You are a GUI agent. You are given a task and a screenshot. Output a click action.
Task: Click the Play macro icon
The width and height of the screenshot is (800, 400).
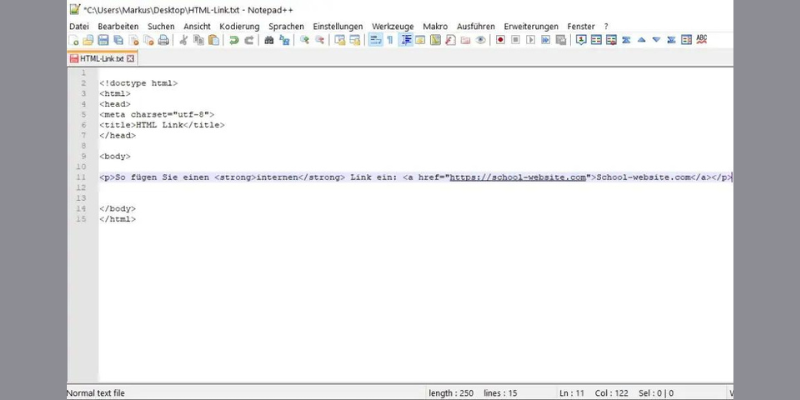pos(531,40)
